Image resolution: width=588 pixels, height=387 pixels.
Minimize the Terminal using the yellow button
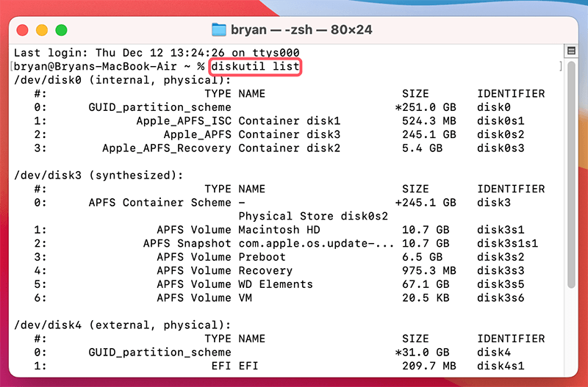42,30
